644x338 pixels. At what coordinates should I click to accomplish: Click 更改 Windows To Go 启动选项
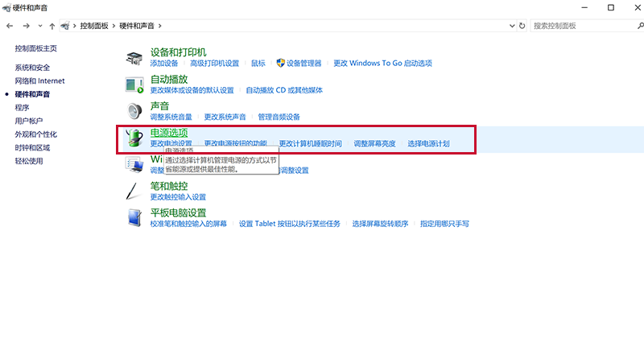[x=382, y=64]
